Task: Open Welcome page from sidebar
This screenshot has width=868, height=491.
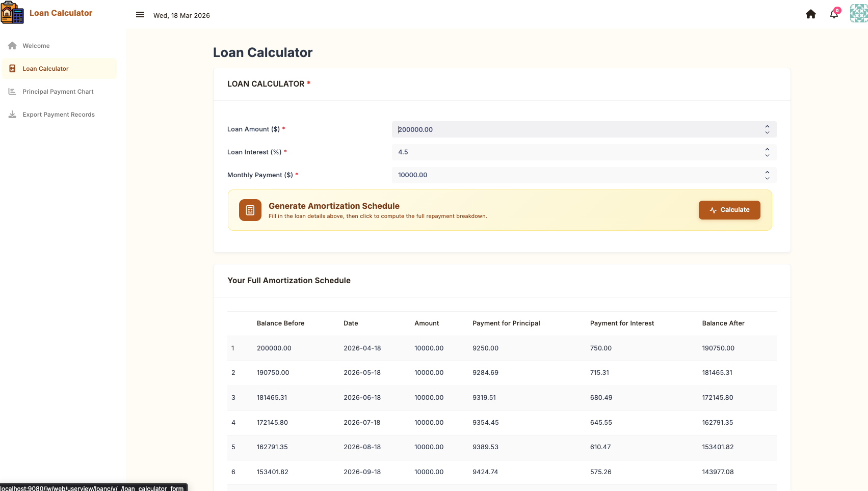Action: (x=36, y=46)
